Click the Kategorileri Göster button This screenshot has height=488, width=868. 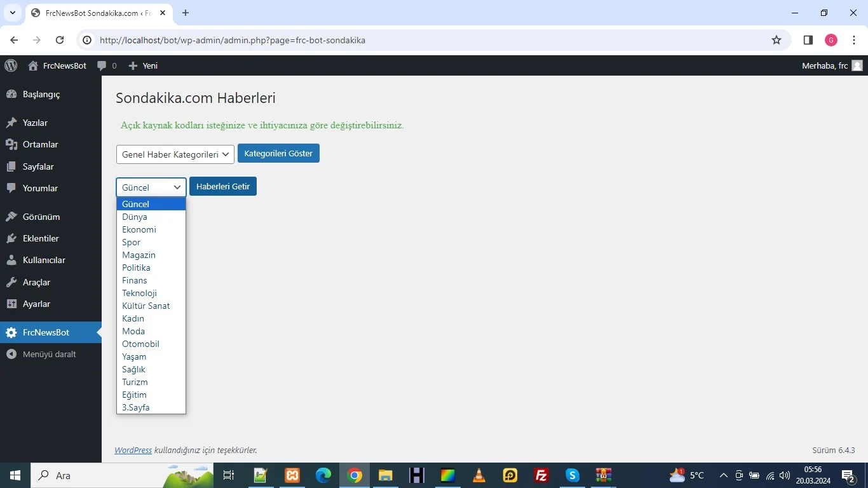point(278,153)
